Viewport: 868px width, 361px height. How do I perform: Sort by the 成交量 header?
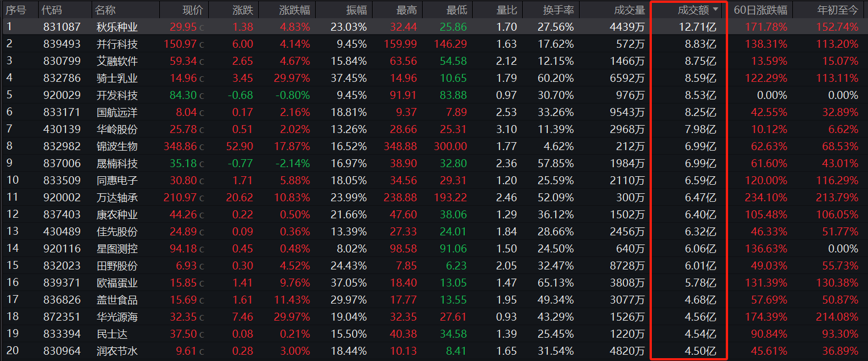coord(630,10)
